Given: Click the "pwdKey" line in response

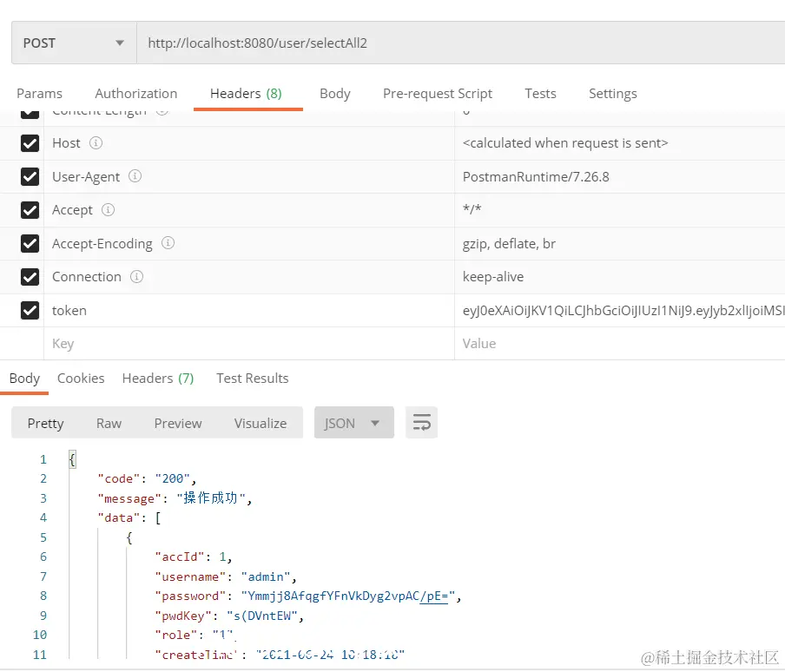Looking at the screenshot, I should point(229,616).
